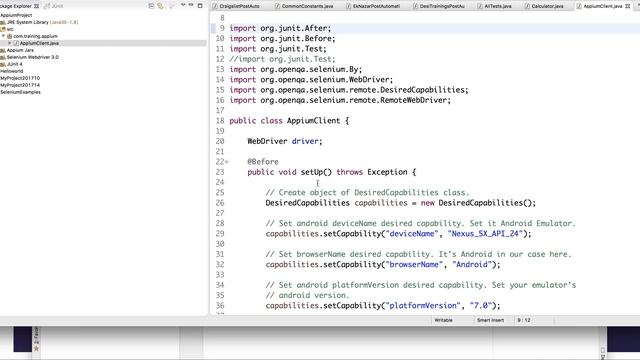640x360 pixels.
Task: Maximize the Package Explorer view
Action: [x=200, y=5]
